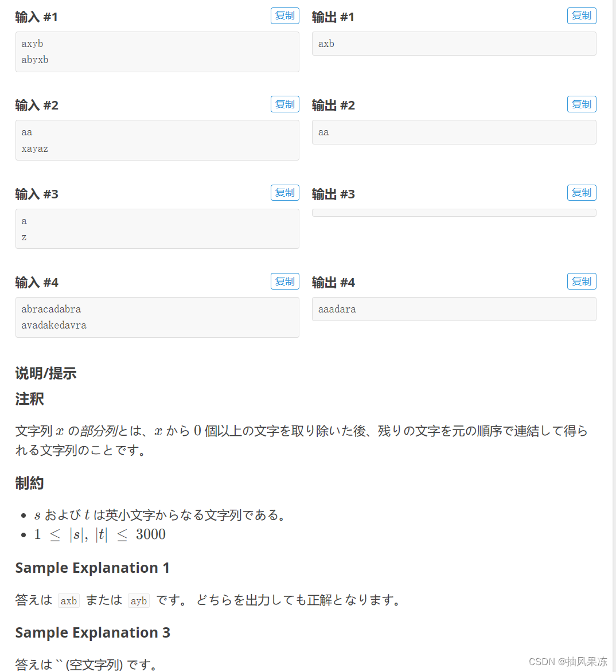This screenshot has width=616, height=672.
Task: Copy the contents of 输入 #1
Action: pyautogui.click(x=284, y=15)
